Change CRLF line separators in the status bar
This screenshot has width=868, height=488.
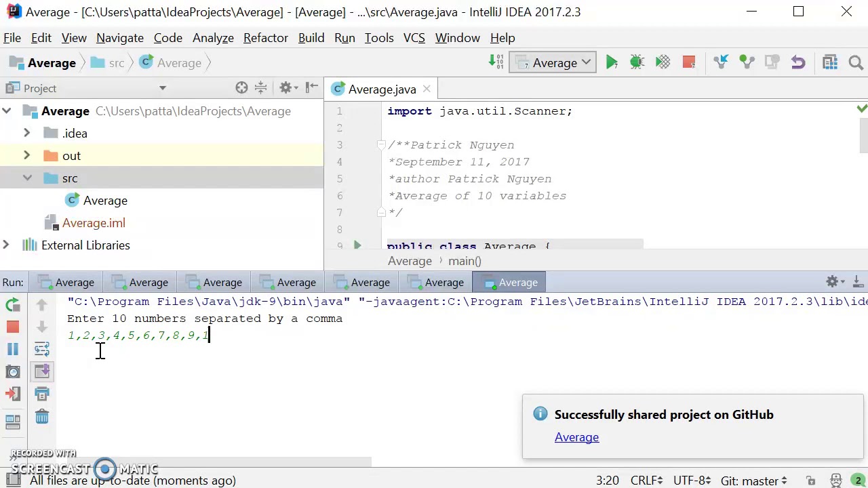(x=646, y=481)
